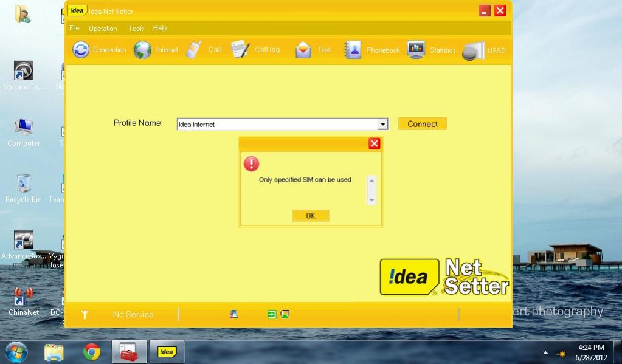The image size is (622, 364).
Task: Open the File menu
Action: 74,28
